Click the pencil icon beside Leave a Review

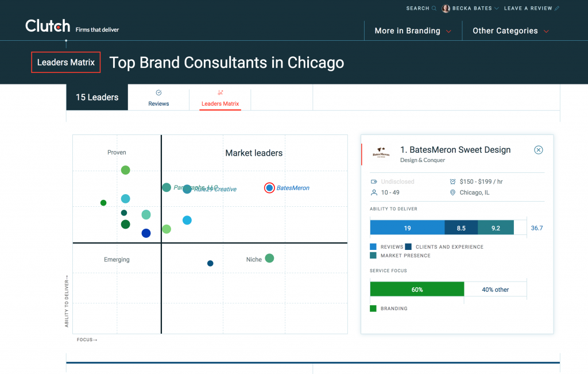coord(557,9)
